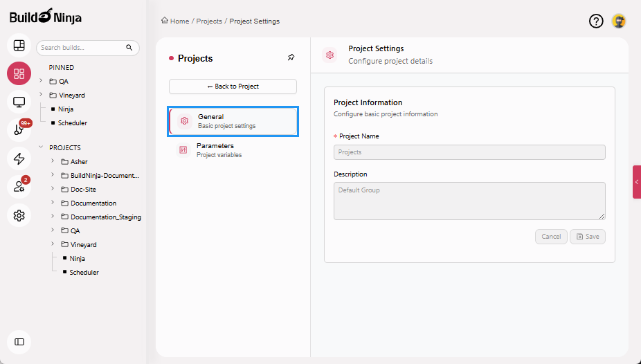Go to Home breadcrumb link
The height and width of the screenshot is (364, 641).
coord(179,21)
